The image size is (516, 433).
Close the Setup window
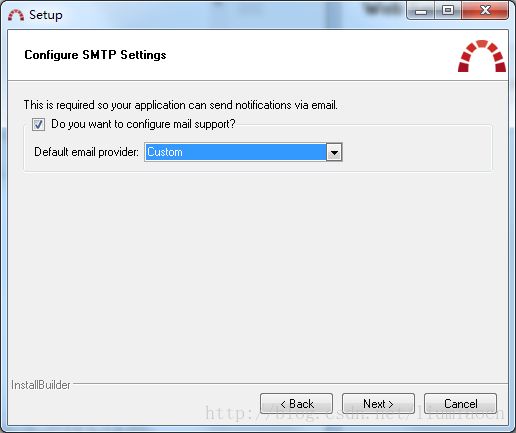coord(485,11)
